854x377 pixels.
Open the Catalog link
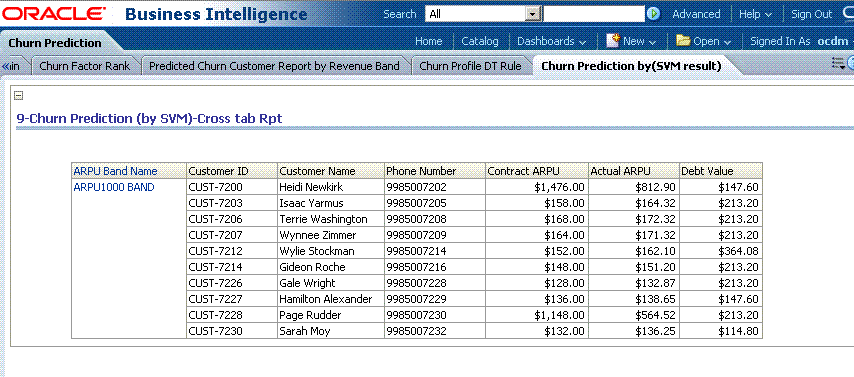pyautogui.click(x=480, y=41)
